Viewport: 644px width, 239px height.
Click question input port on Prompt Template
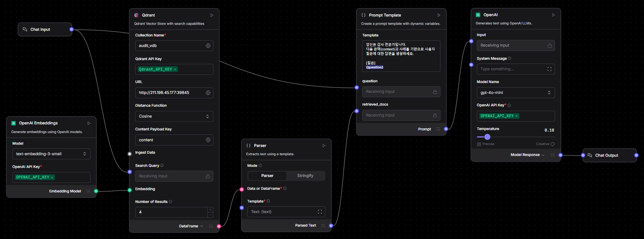click(x=357, y=88)
